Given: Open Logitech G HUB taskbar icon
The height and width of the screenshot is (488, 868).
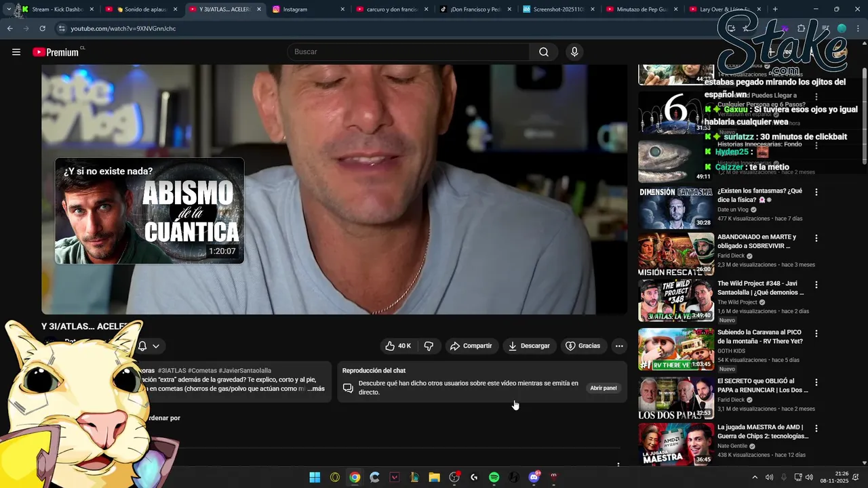Looking at the screenshot, I should [x=474, y=477].
